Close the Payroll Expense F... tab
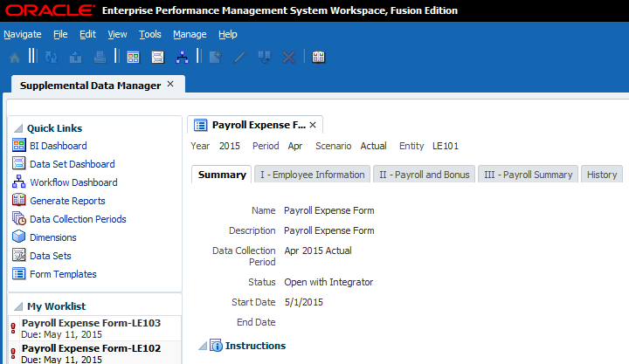 [x=313, y=125]
